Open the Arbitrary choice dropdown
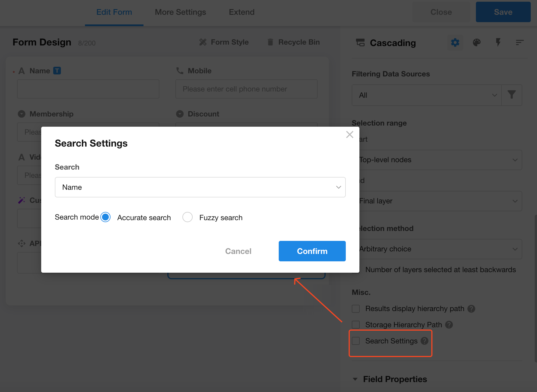 tap(440, 249)
